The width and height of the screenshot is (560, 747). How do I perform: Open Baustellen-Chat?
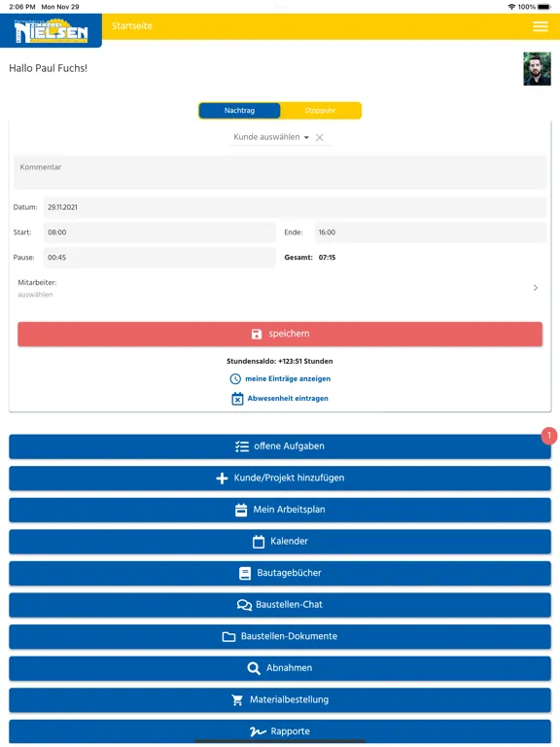tap(280, 605)
